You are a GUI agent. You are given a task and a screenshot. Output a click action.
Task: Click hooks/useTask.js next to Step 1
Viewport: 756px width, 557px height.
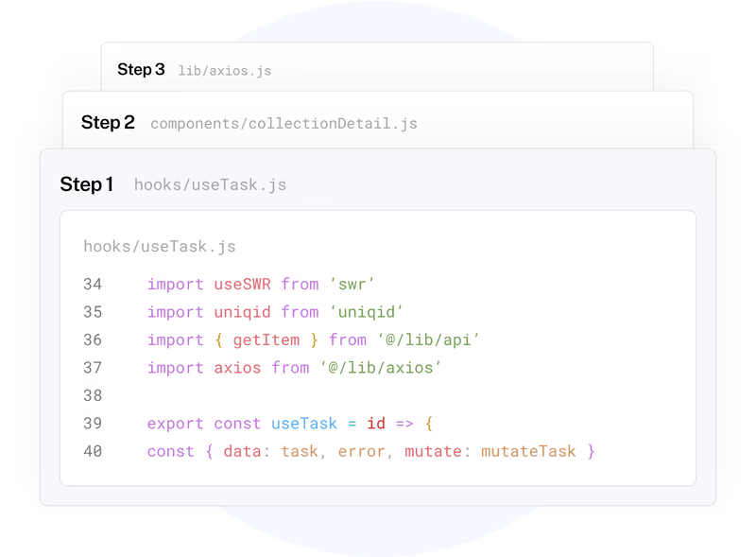(x=210, y=184)
